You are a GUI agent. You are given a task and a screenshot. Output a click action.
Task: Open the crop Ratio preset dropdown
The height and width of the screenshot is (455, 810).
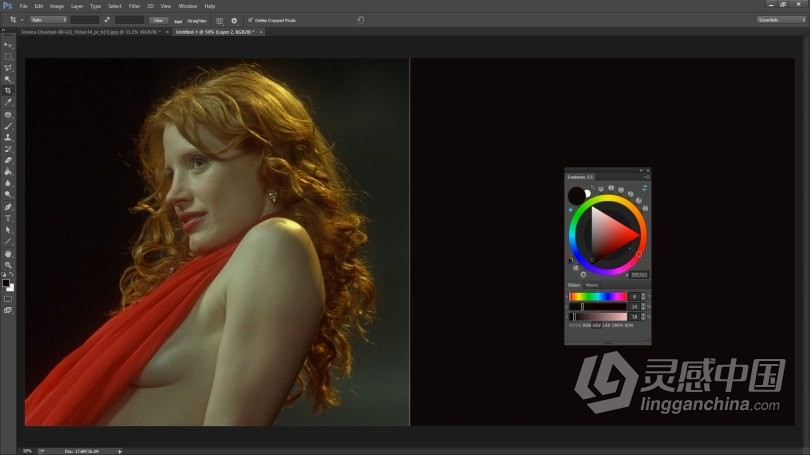pos(49,20)
